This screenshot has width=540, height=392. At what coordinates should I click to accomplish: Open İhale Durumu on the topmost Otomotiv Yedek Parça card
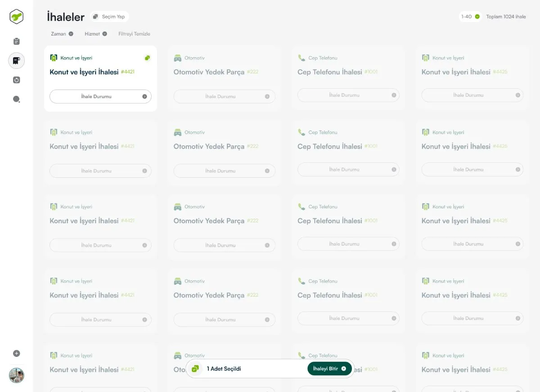tap(225, 96)
